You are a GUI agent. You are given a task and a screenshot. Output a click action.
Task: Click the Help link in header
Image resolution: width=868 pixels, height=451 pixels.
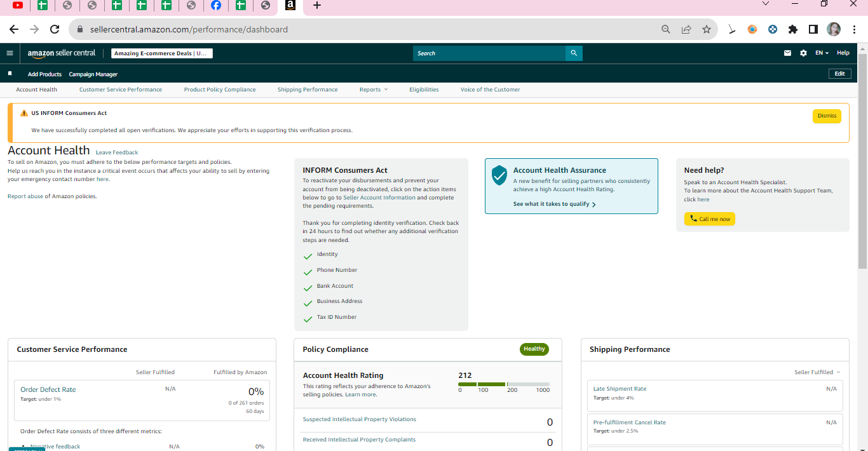(x=843, y=53)
